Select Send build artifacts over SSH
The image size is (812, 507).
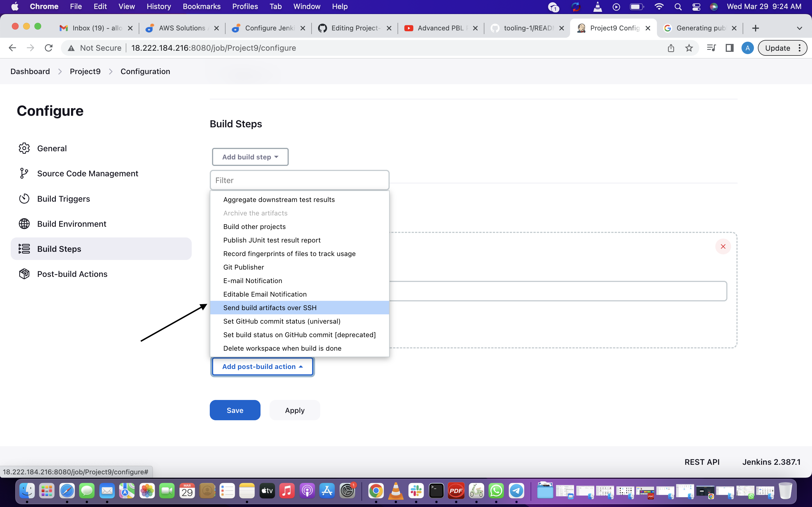tap(270, 308)
